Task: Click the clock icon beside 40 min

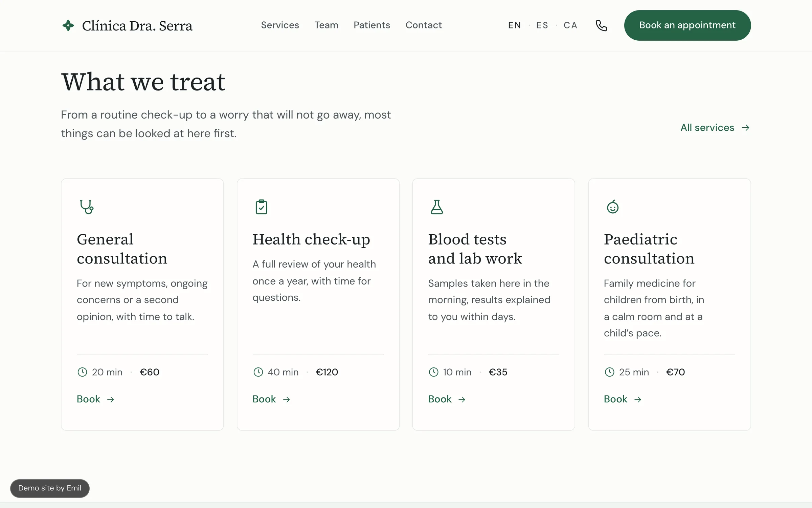Action: click(x=258, y=372)
